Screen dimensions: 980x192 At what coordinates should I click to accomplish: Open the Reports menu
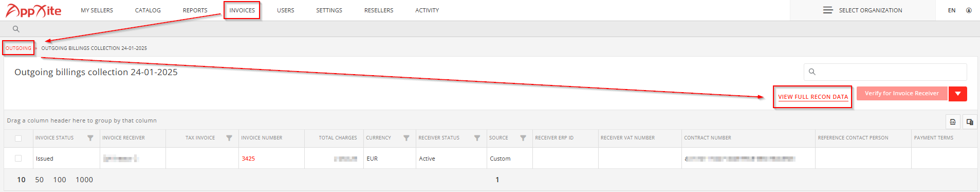195,10
